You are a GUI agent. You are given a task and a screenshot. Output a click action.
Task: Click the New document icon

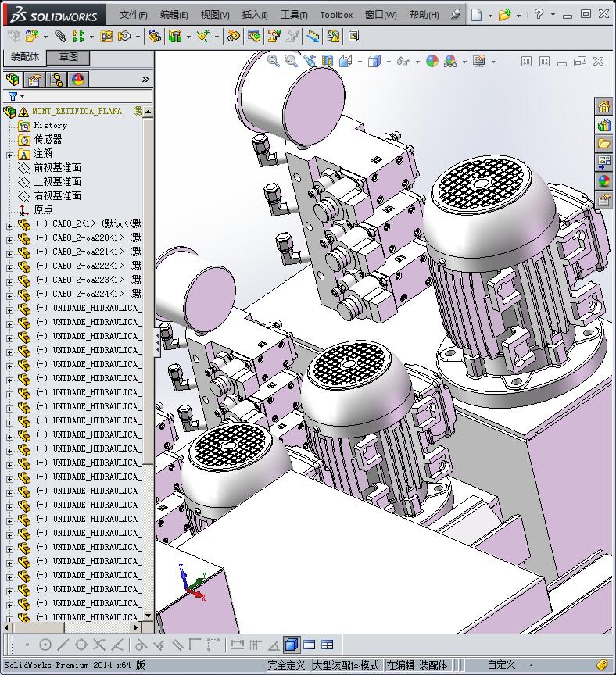476,15
